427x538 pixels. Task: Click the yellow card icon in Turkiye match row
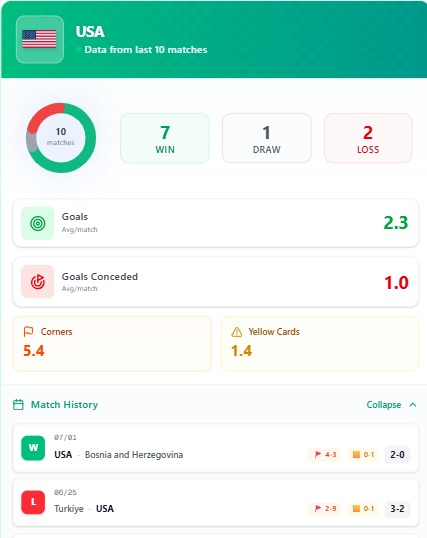[356, 508]
